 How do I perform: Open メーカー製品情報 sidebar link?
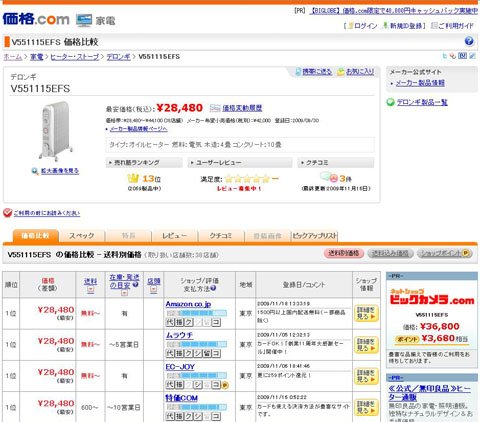(420, 83)
